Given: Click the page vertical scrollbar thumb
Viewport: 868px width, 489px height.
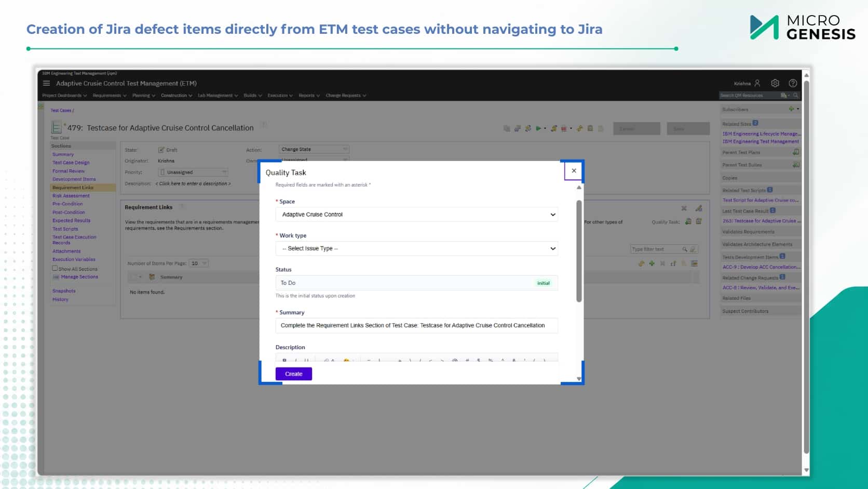Looking at the screenshot, I should pyautogui.click(x=806, y=266).
